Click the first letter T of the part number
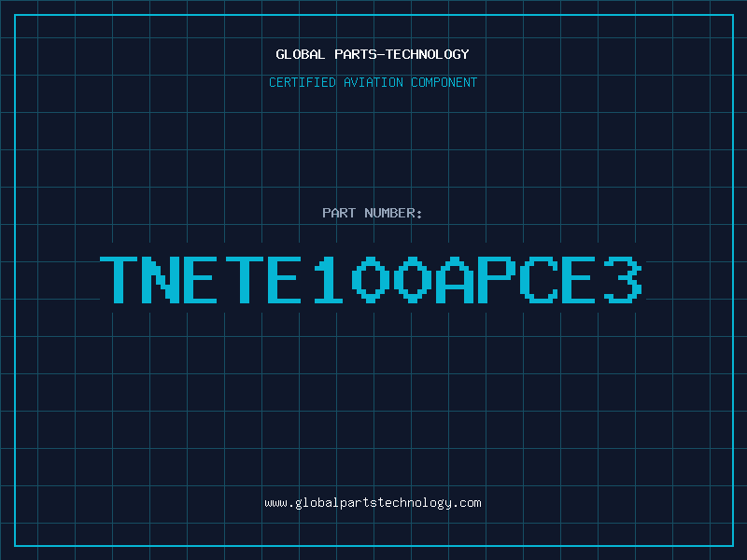The image size is (747, 560). point(121,280)
